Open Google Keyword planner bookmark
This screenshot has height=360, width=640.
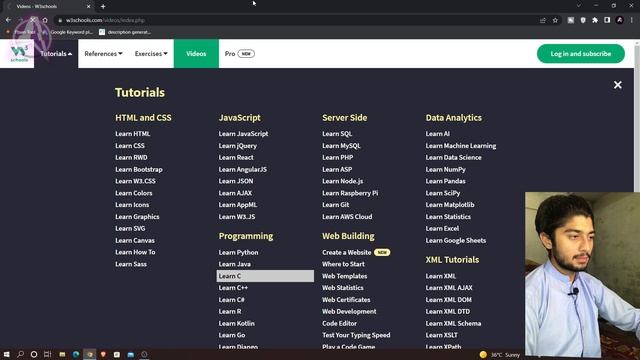click(68, 32)
